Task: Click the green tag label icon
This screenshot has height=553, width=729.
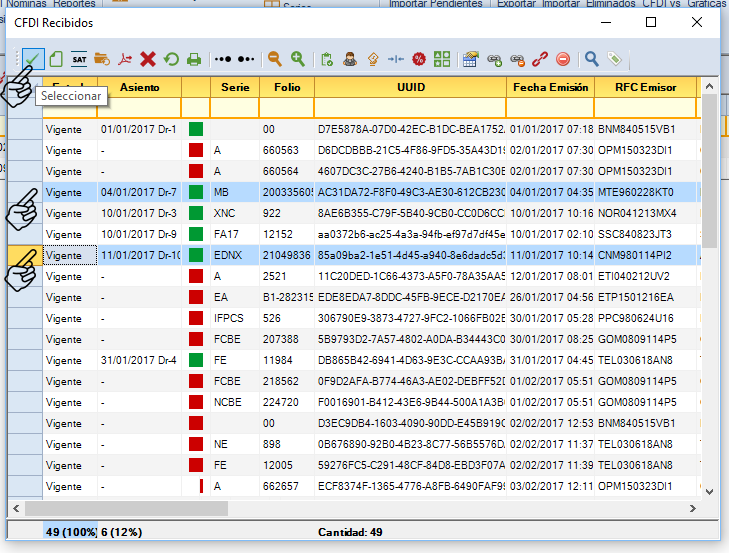Action: pyautogui.click(x=615, y=60)
